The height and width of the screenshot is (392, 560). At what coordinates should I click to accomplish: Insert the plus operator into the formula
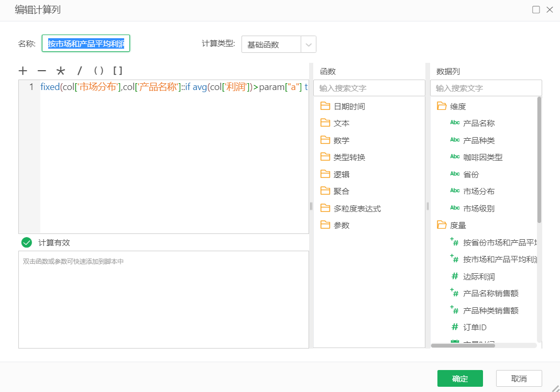point(23,71)
